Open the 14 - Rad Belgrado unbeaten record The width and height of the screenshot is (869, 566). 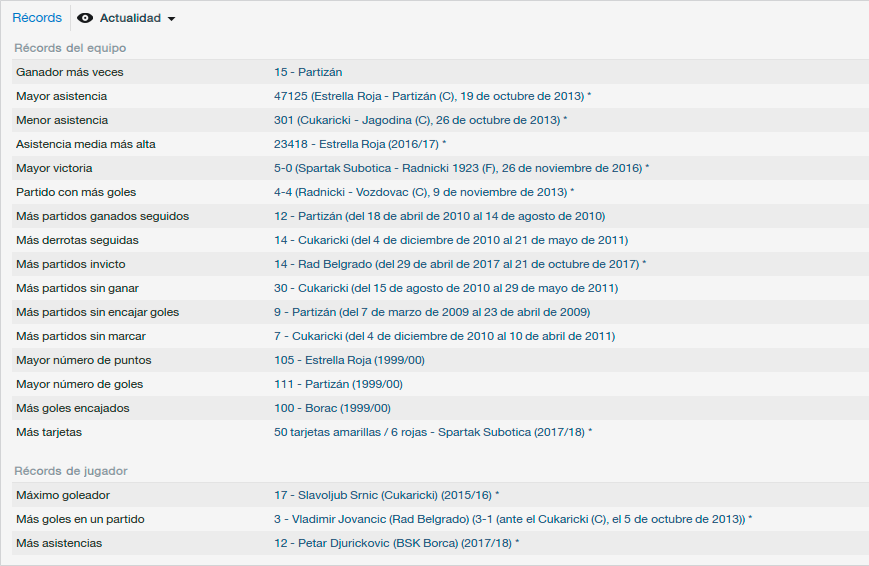pyautogui.click(x=460, y=264)
